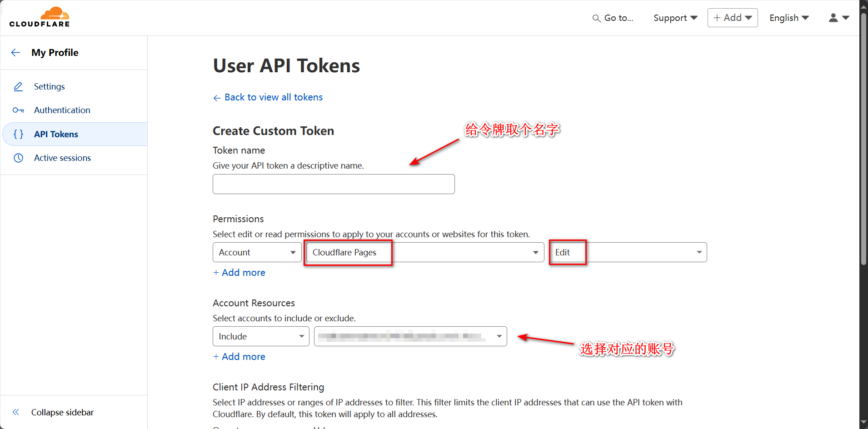Click Add more under Permissions
Image resolution: width=868 pixels, height=429 pixels.
click(243, 273)
